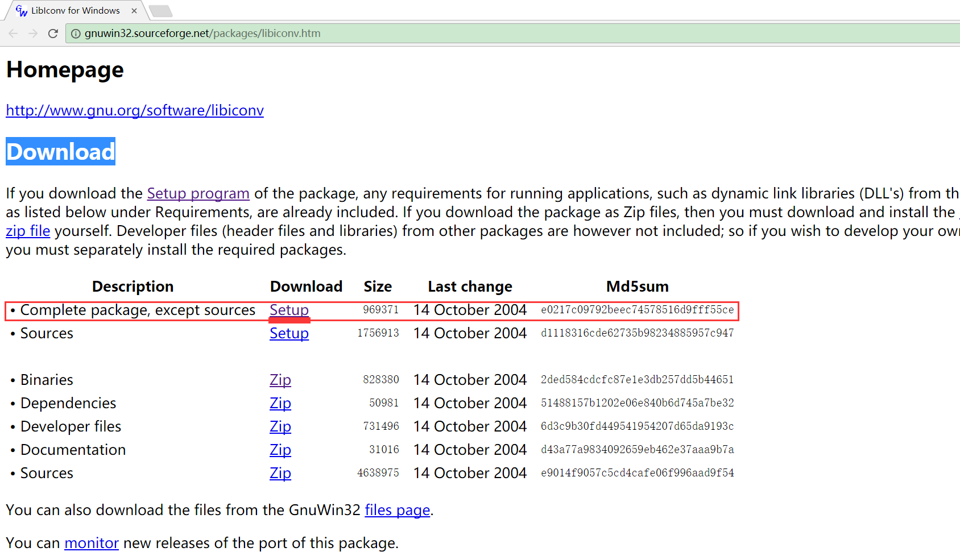Click the site info icon in address bar

click(76, 34)
